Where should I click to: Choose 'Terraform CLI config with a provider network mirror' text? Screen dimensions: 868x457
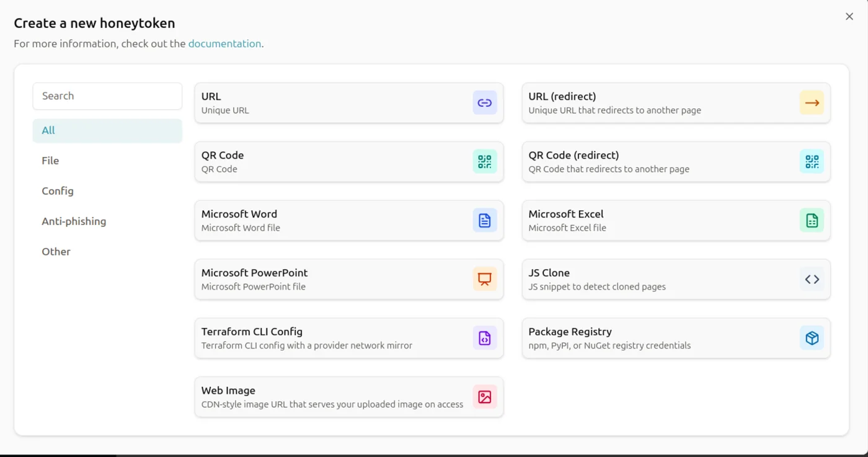coord(307,345)
